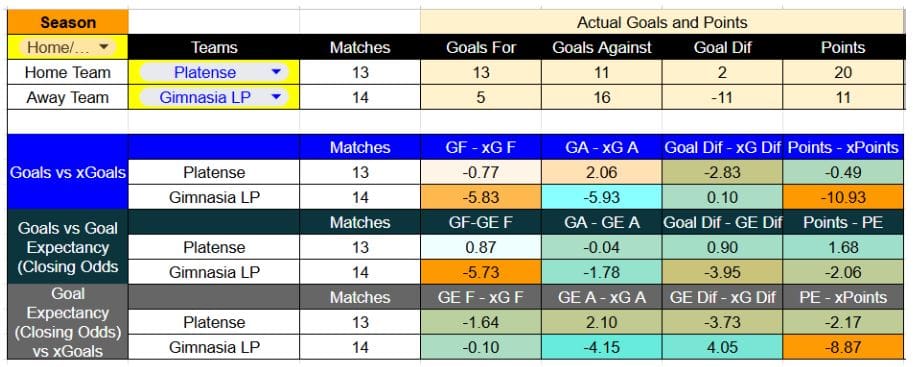
Task: Click the Actual Goals and Points header
Action: (662, 22)
